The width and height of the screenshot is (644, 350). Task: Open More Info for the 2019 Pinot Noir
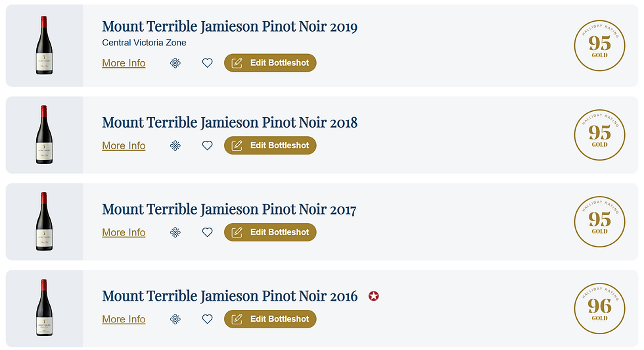point(124,63)
